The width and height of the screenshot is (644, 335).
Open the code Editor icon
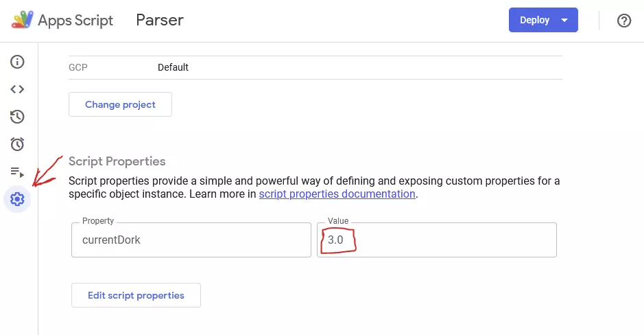pos(17,89)
